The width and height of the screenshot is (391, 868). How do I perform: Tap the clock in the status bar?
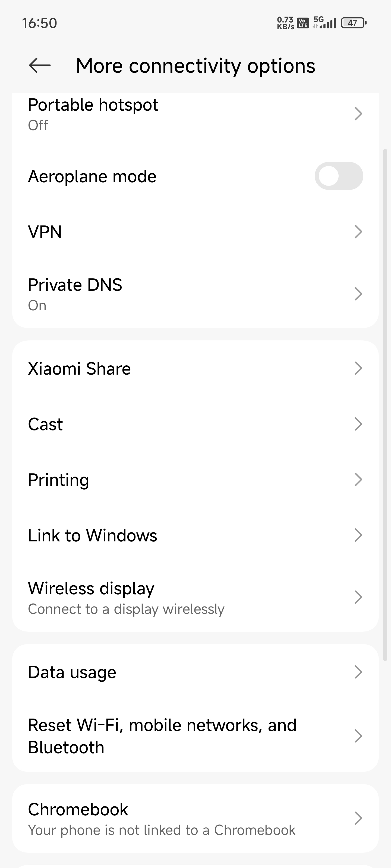point(39,23)
